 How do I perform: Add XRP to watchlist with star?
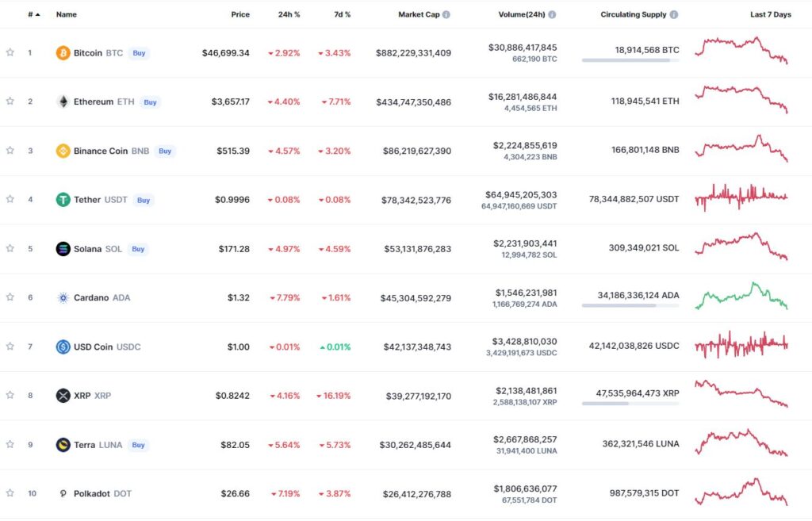[x=10, y=395]
